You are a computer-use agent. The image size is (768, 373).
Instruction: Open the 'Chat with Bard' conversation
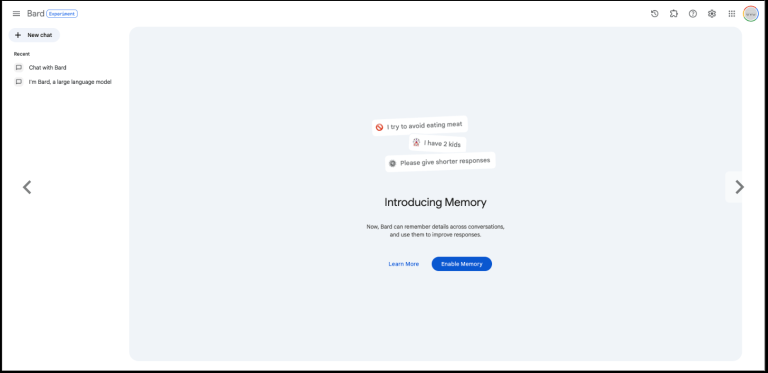coord(47,68)
